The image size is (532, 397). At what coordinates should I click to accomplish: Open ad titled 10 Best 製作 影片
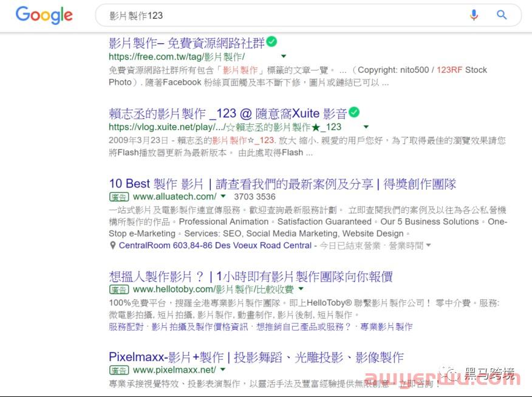pos(282,184)
